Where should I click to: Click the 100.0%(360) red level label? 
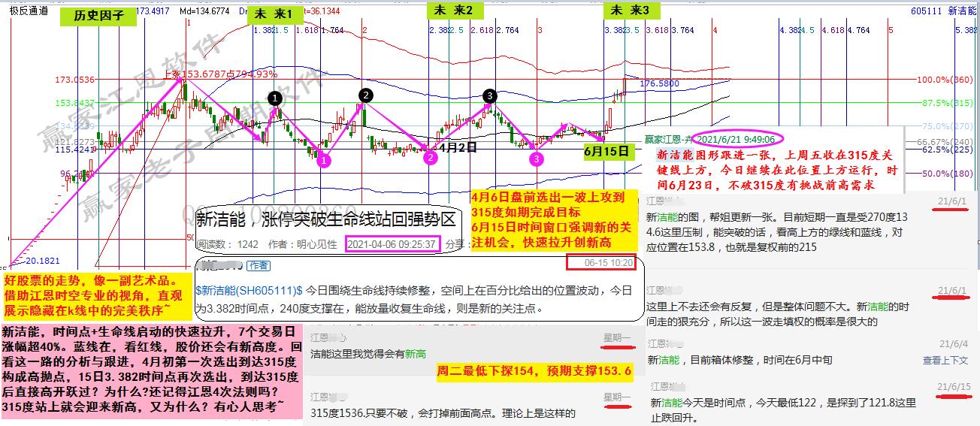[x=945, y=80]
